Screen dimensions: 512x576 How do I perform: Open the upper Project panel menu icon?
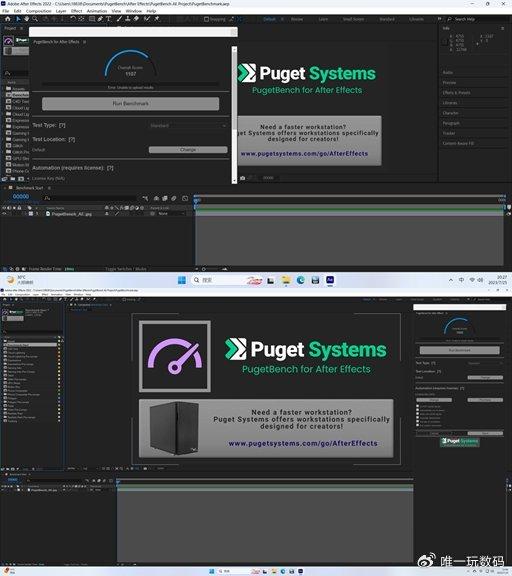(x=21, y=28)
